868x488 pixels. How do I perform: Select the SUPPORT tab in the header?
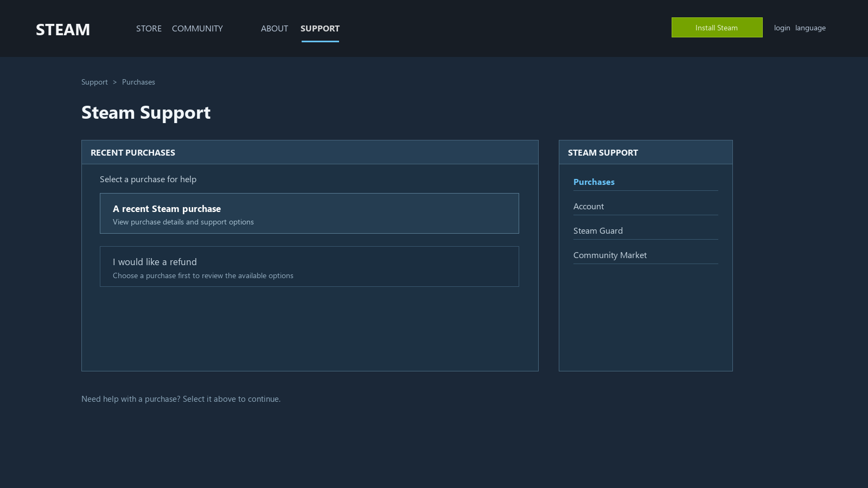pos(320,28)
